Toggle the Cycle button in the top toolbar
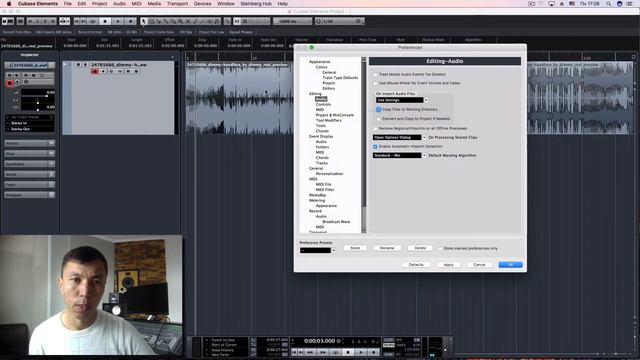Screen dimensions: 640x360 tap(93, 21)
